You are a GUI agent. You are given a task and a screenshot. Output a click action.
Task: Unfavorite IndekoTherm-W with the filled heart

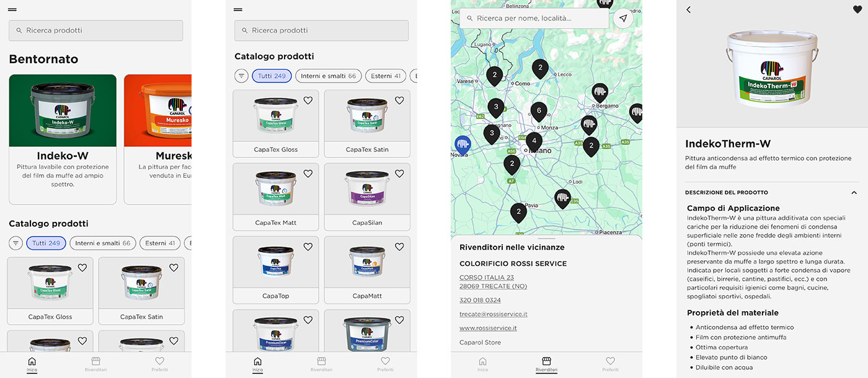[x=857, y=10]
